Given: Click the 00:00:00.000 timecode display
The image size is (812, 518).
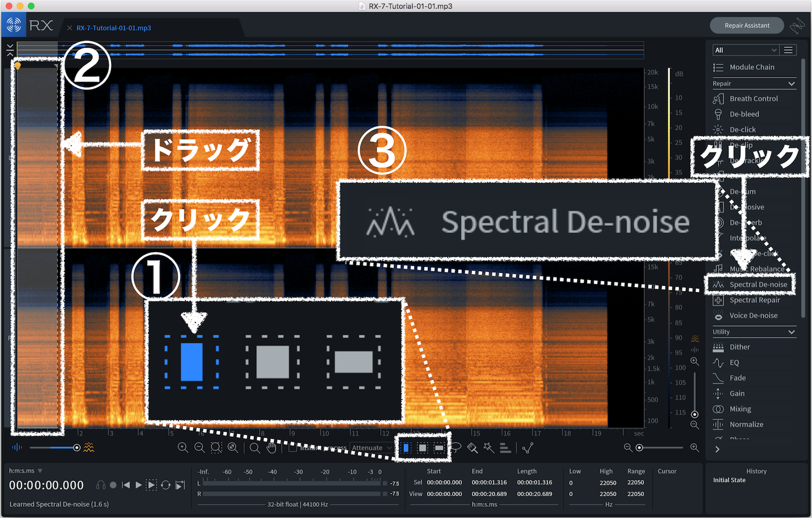Looking at the screenshot, I should click(46, 486).
